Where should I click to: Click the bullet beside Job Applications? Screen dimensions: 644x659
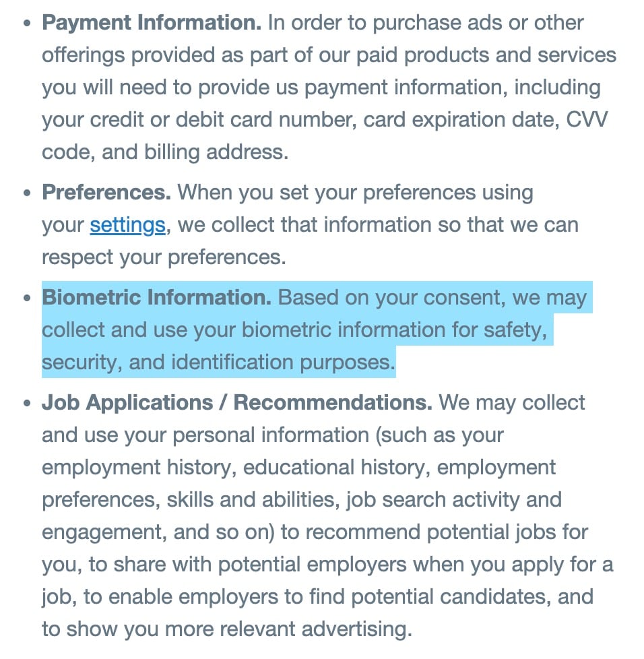[x=28, y=404]
